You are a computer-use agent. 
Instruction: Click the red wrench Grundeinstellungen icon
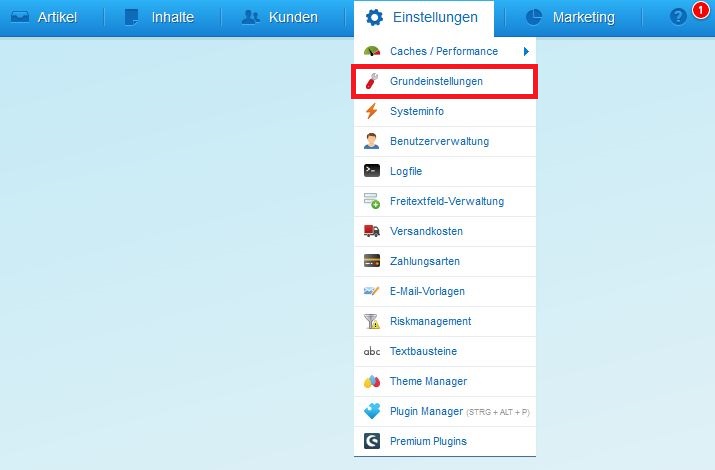(x=372, y=81)
